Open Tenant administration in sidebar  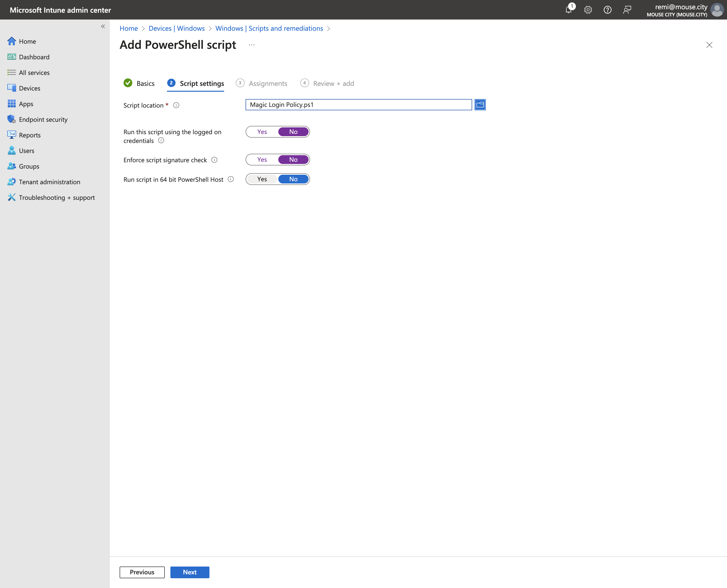(44, 182)
